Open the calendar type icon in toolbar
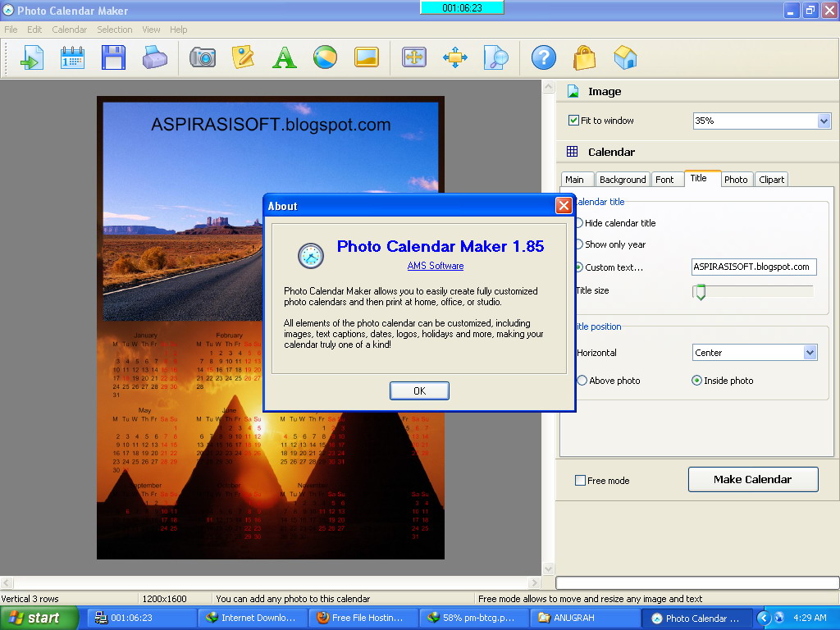This screenshot has height=630, width=840. click(x=72, y=58)
